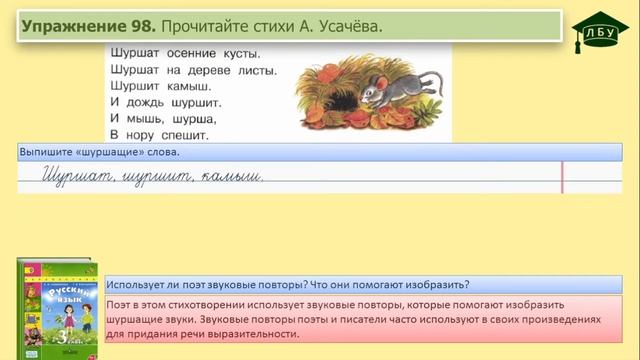Click the poem line 'Шуршат на дереве листы.'
640x360 pixels.
(x=194, y=70)
